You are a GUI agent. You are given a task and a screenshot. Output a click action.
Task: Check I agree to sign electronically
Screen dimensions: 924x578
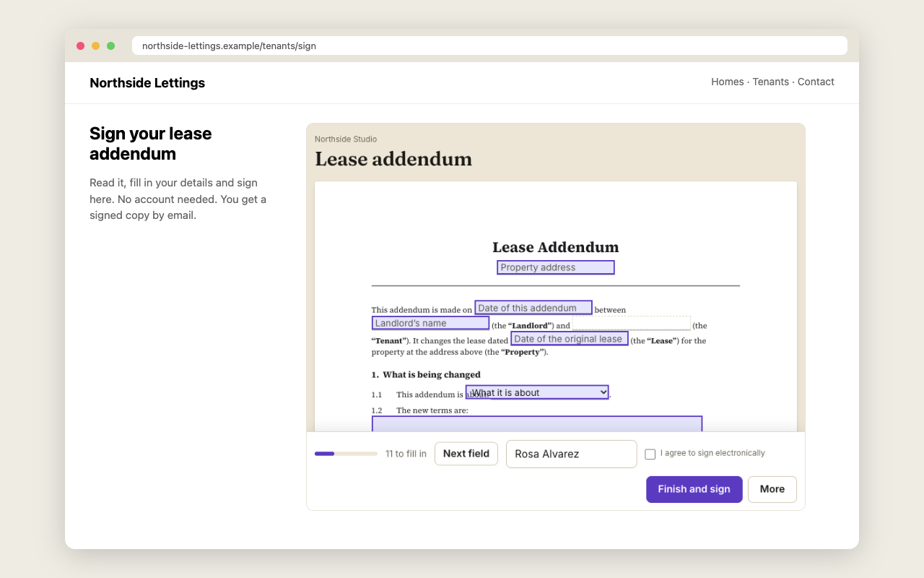[x=650, y=454]
